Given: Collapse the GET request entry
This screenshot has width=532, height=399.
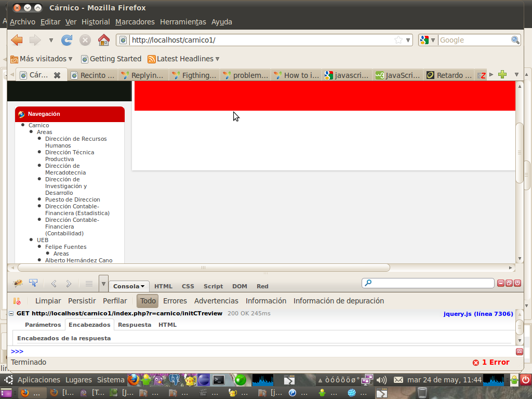Looking at the screenshot, I should [x=11, y=314].
